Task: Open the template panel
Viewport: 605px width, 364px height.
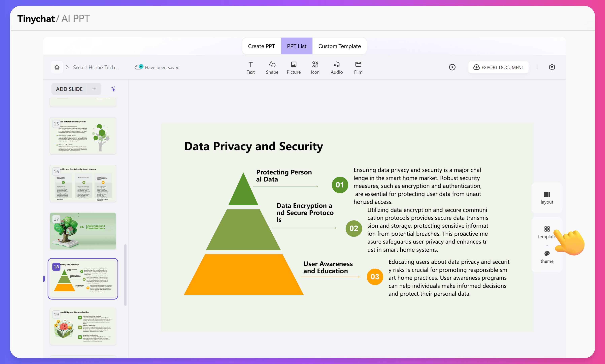Action: [547, 232]
